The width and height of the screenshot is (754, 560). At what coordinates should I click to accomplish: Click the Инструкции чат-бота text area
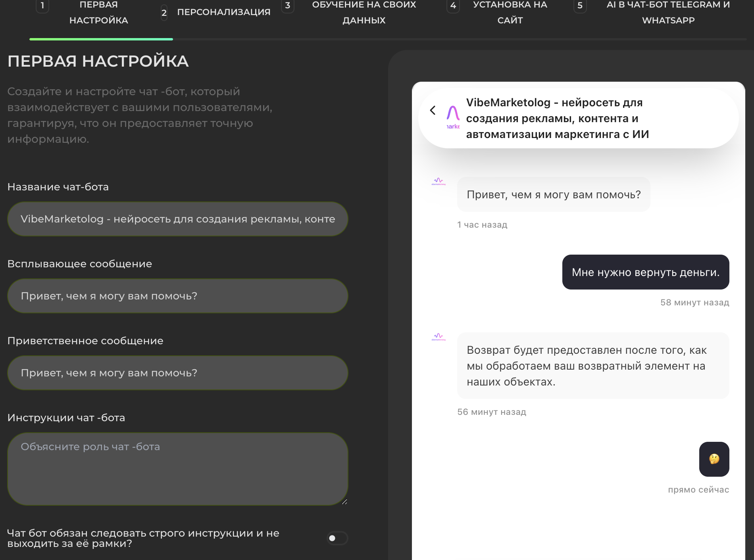point(178,469)
